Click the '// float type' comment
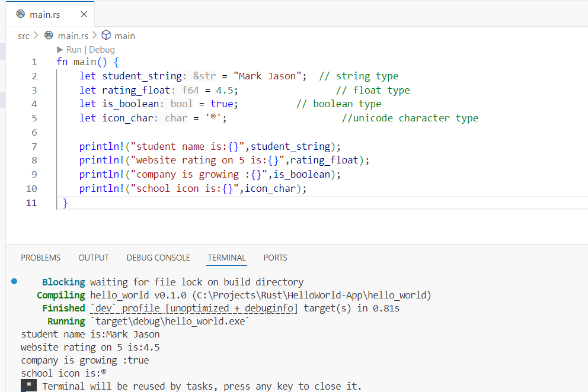This screenshot has height=392, width=588. (x=373, y=91)
